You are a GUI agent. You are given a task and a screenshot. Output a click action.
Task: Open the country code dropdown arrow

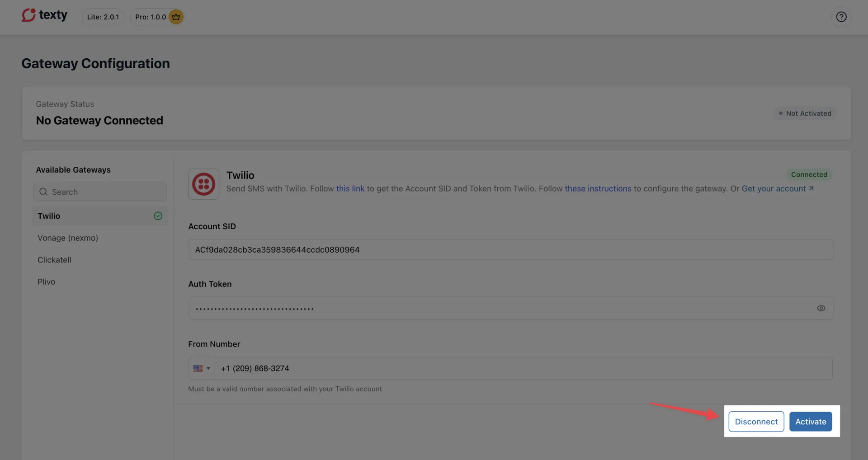[x=208, y=368]
